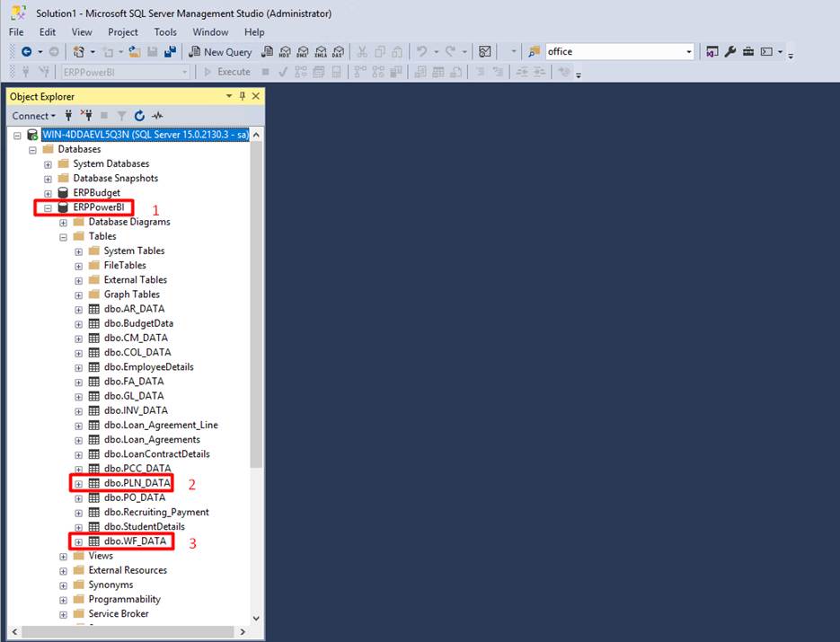Select the dbo.Recruiting_Payment table
Image resolution: width=840 pixels, height=642 pixels.
pos(156,512)
